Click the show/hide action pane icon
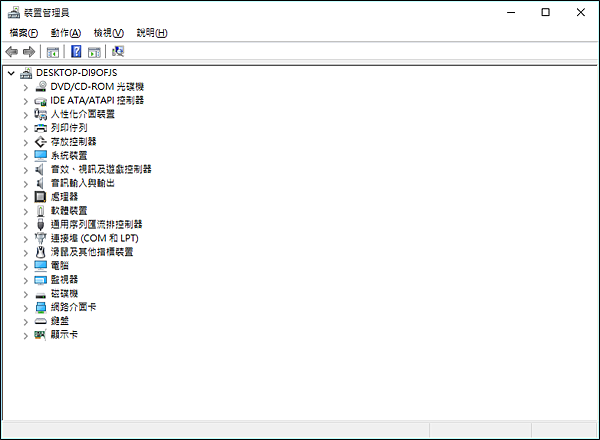The image size is (600, 440). [94, 52]
